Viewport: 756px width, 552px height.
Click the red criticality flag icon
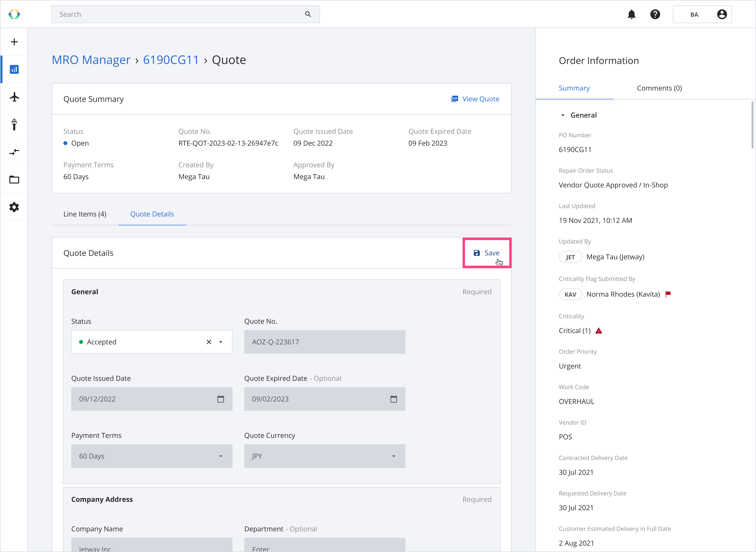668,294
